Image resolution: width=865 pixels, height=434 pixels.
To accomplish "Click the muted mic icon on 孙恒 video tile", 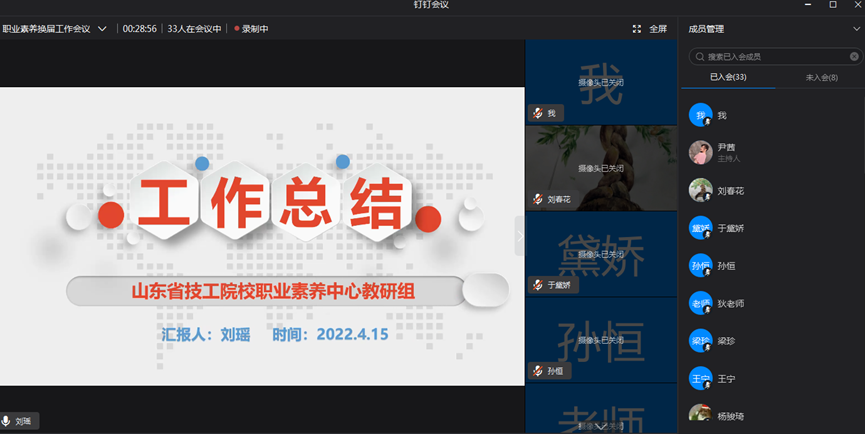I will tap(538, 371).
